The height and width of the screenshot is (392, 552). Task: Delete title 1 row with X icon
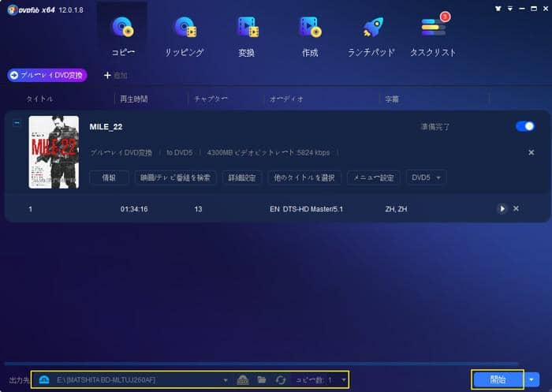pos(516,209)
